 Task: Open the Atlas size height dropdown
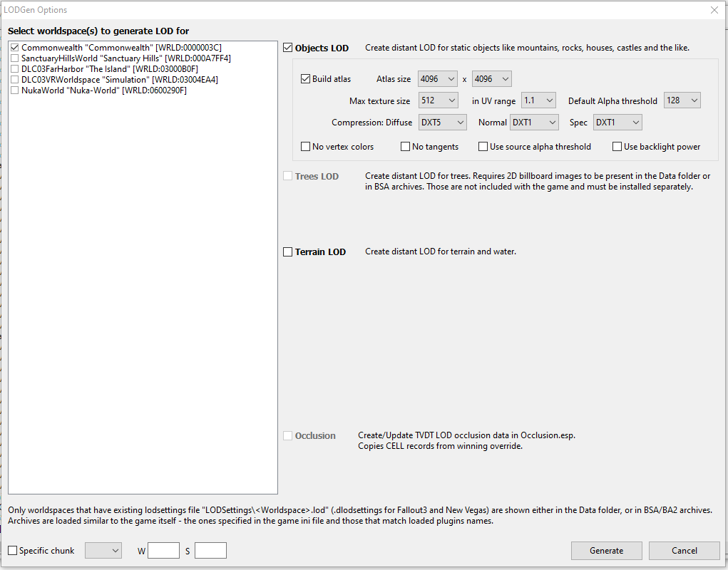coord(492,79)
